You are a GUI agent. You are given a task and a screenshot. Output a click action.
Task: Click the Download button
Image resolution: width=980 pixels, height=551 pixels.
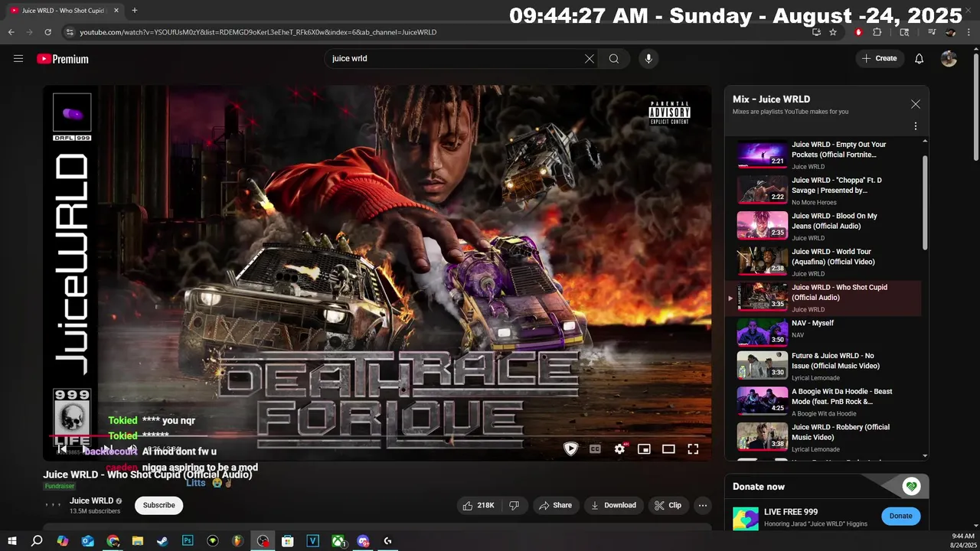tap(613, 505)
